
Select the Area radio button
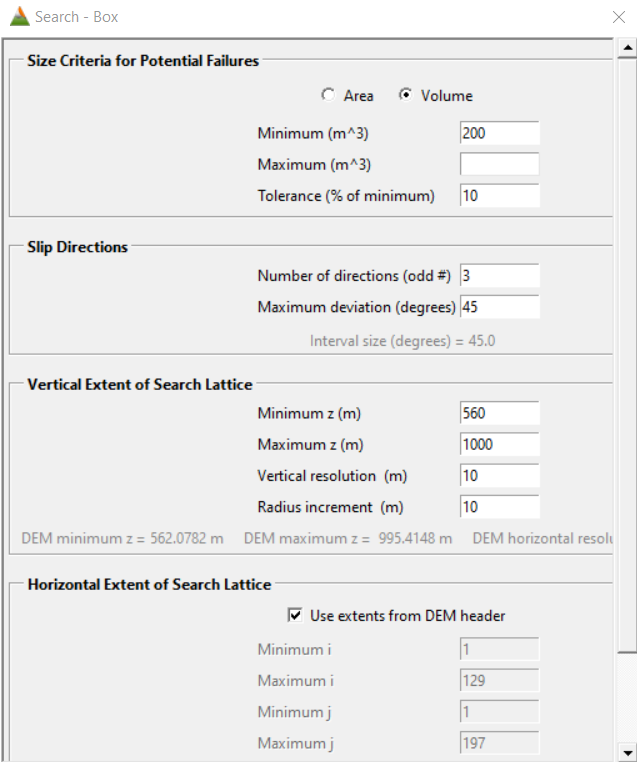328,95
